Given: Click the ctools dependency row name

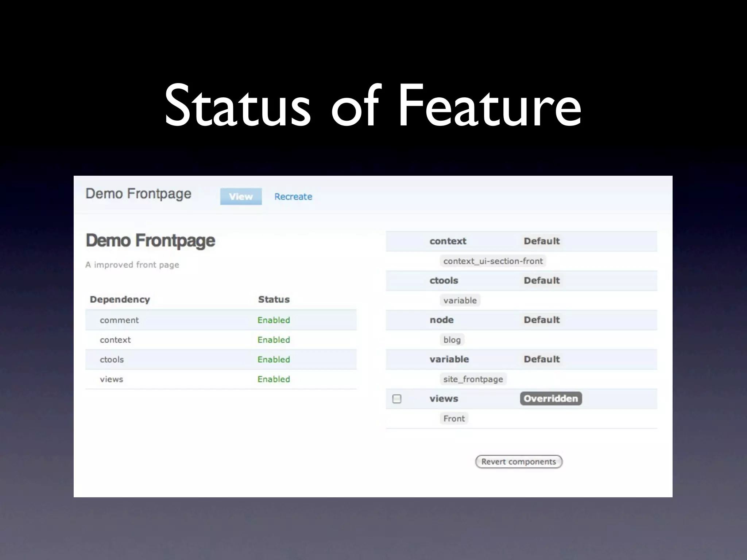Looking at the screenshot, I should (112, 359).
